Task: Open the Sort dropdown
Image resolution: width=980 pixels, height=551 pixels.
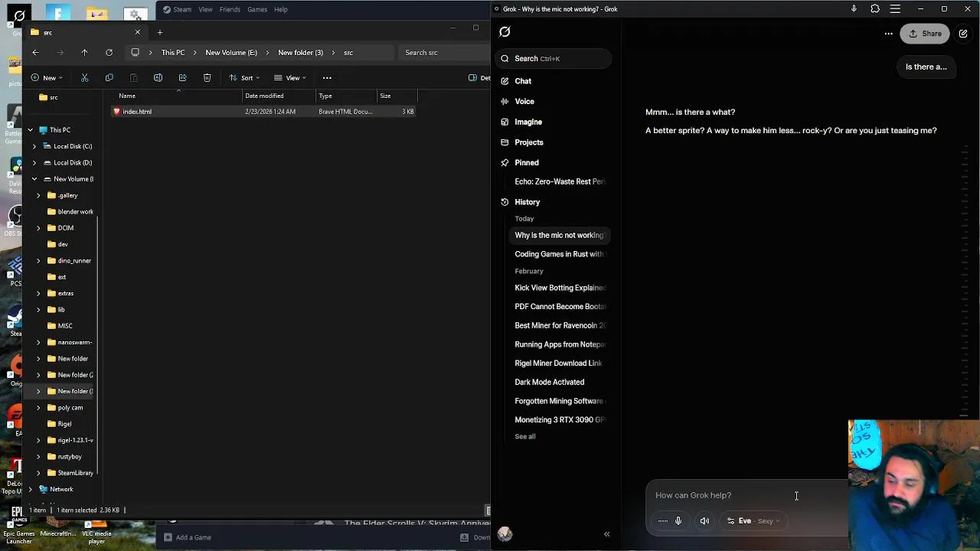Action: point(245,77)
